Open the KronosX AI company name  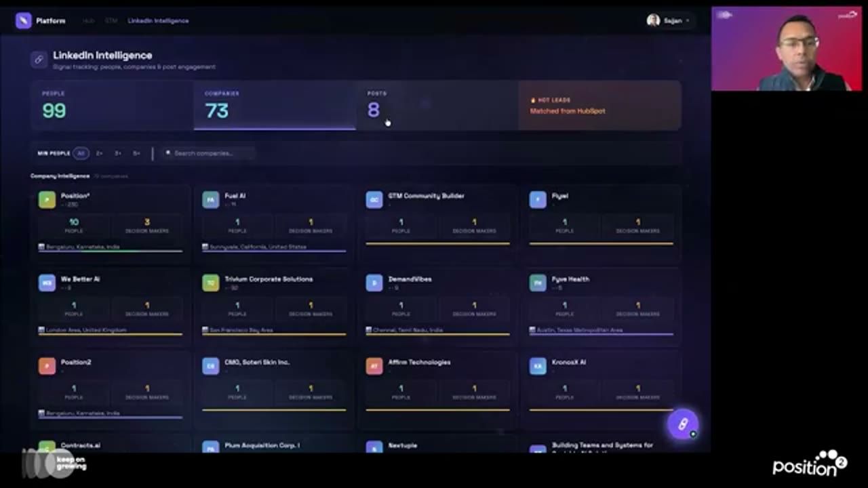569,363
